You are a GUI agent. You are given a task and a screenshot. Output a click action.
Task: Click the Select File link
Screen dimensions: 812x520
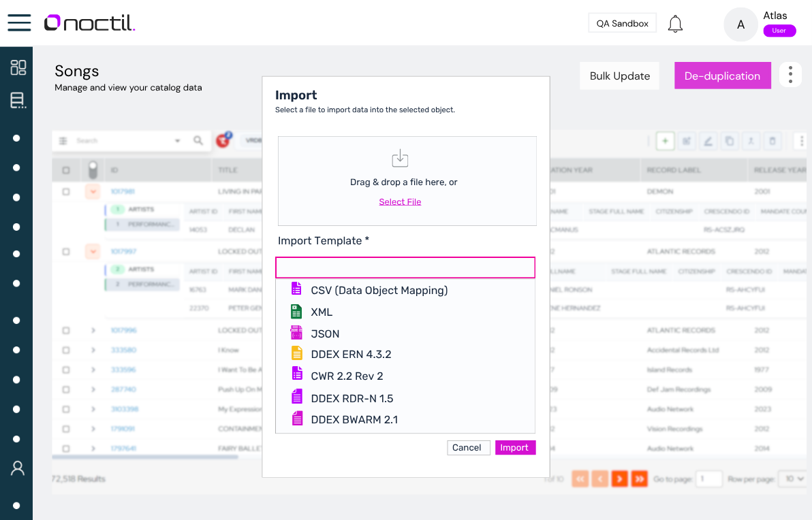tap(400, 201)
